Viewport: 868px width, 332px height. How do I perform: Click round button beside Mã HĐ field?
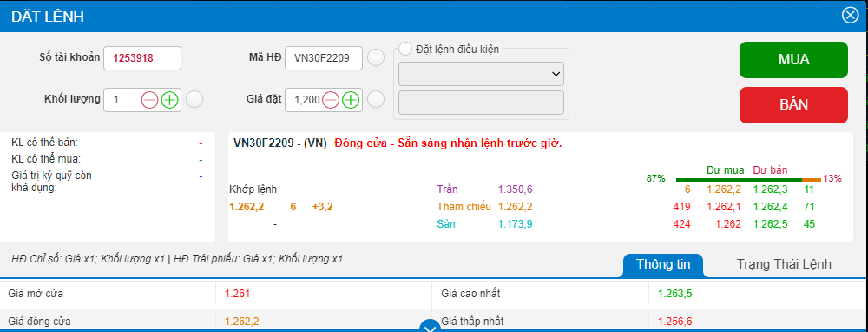[x=376, y=57]
